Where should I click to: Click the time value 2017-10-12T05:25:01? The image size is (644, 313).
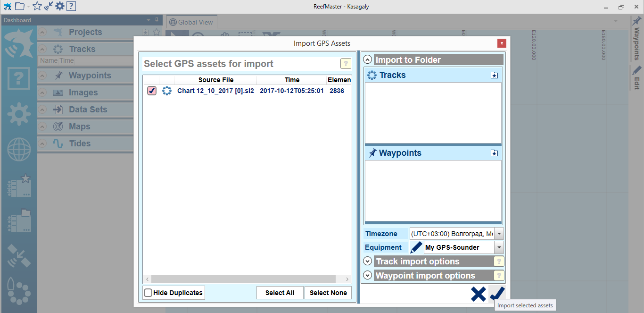(292, 91)
